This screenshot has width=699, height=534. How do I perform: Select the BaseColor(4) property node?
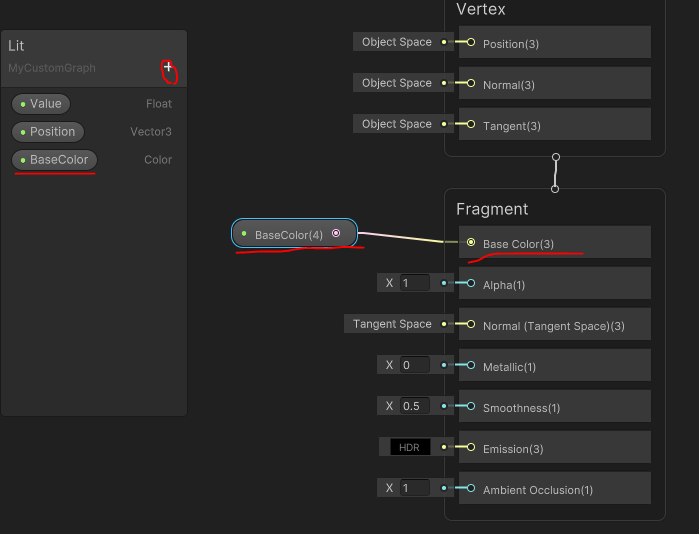tap(294, 233)
